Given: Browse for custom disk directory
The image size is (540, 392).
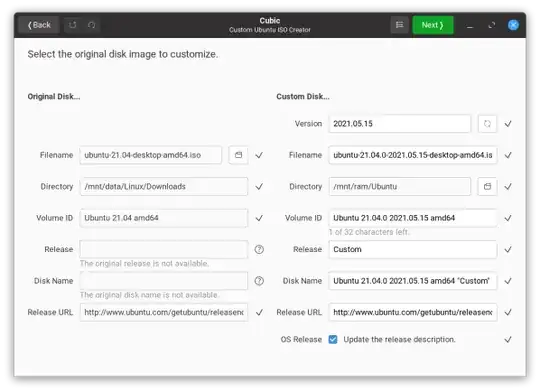Looking at the screenshot, I should (x=487, y=186).
